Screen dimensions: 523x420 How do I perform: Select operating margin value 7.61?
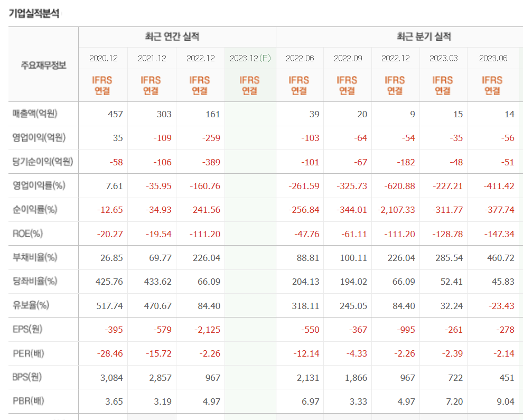pos(114,186)
